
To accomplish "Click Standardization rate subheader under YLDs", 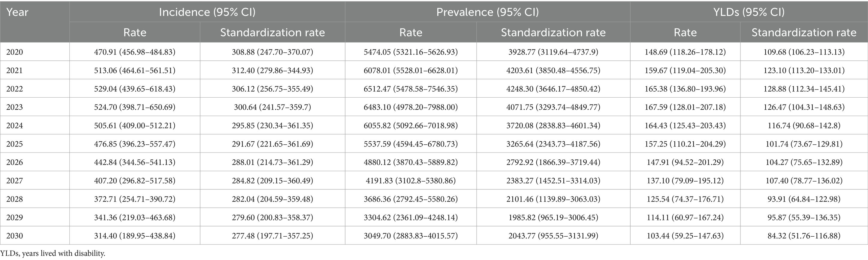I will coord(804,32).
